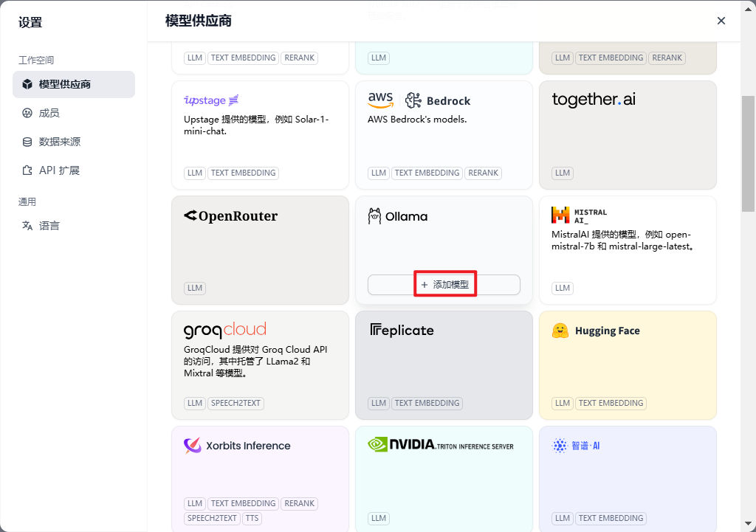
Task: Click the groqcloud logo
Action: [x=224, y=331]
